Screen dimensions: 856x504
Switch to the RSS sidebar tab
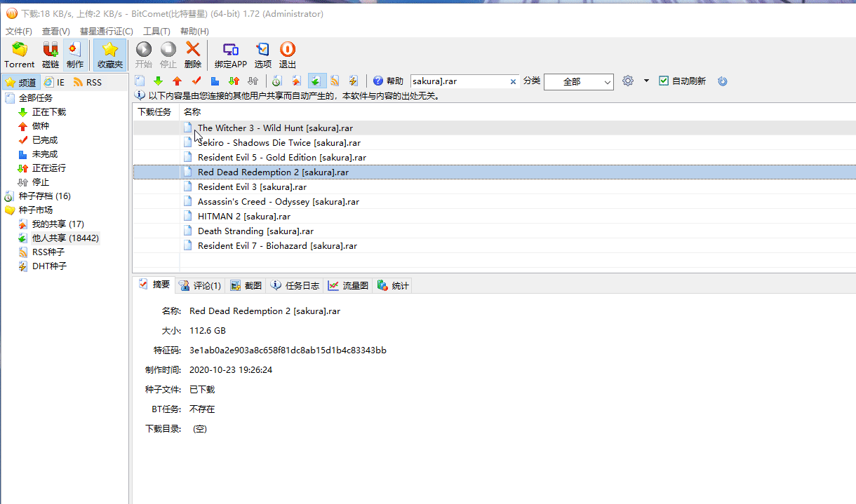(x=88, y=82)
